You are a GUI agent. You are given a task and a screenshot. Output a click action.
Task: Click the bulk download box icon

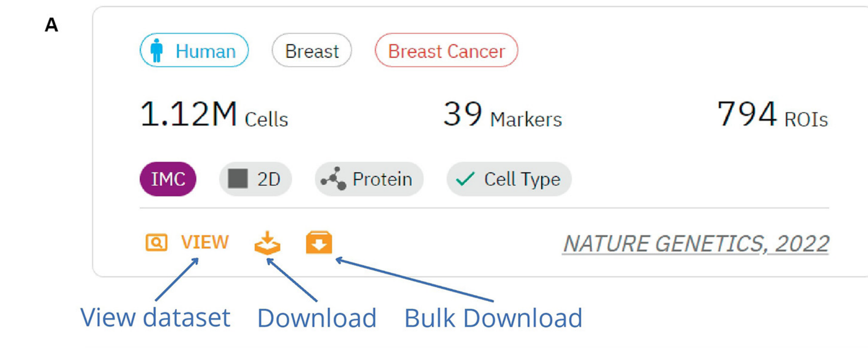tap(319, 243)
